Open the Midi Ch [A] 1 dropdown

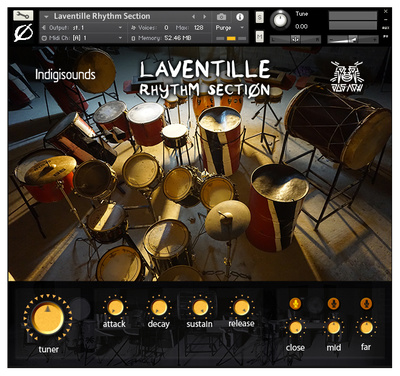(x=83, y=38)
